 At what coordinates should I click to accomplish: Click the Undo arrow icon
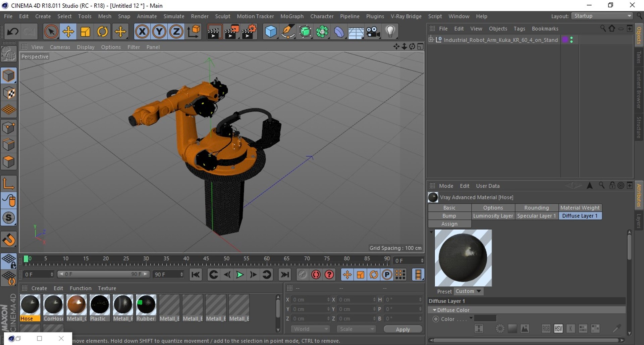pos(13,32)
